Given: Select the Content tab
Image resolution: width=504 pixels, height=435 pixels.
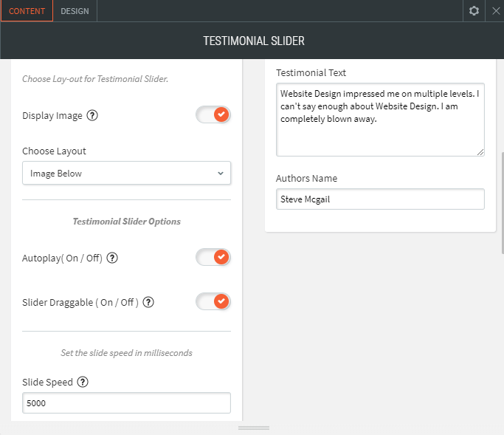Looking at the screenshot, I should [x=27, y=11].
